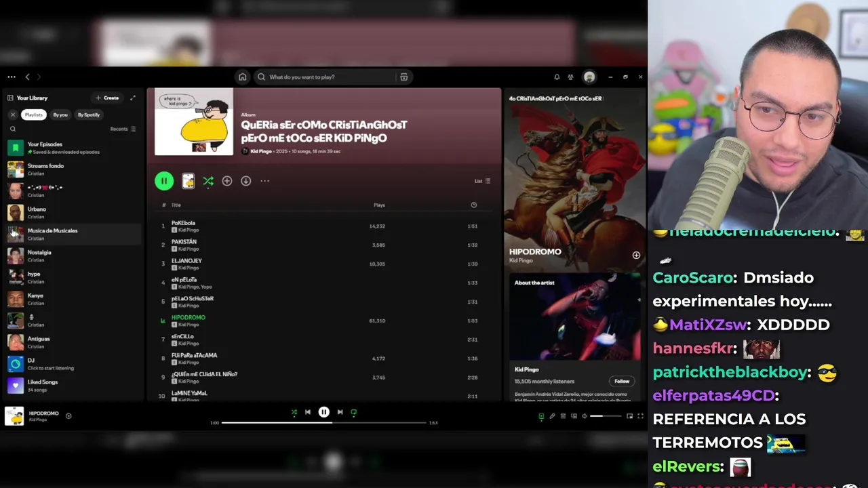868x488 pixels.
Task: Go to Spotify Home
Action: coord(243,77)
